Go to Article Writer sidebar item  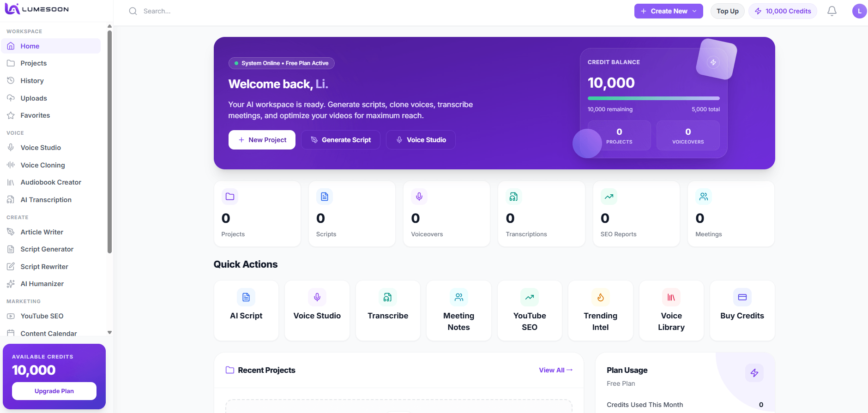[51, 232]
